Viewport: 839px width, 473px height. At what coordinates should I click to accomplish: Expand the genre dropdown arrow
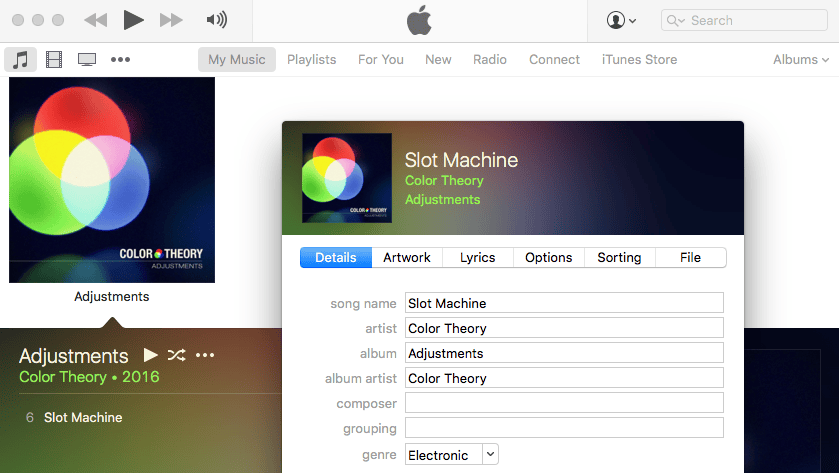(x=490, y=455)
